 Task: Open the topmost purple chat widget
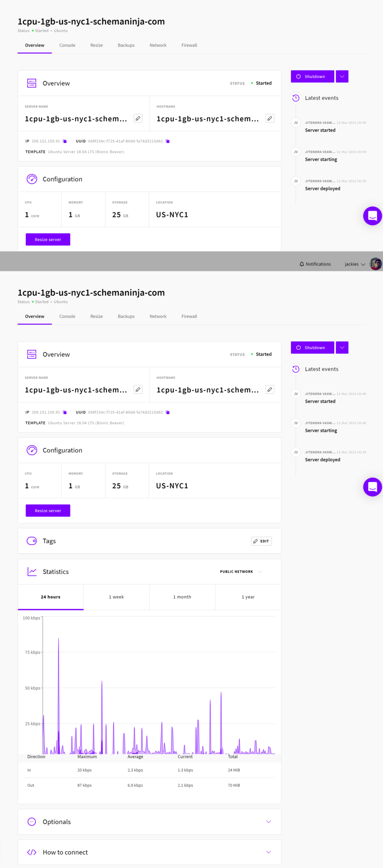coord(372,216)
